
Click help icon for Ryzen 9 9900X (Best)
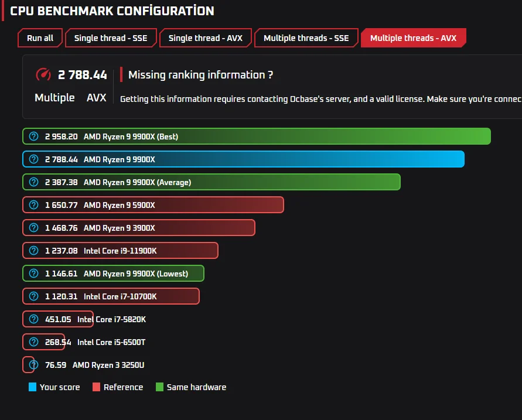point(33,136)
